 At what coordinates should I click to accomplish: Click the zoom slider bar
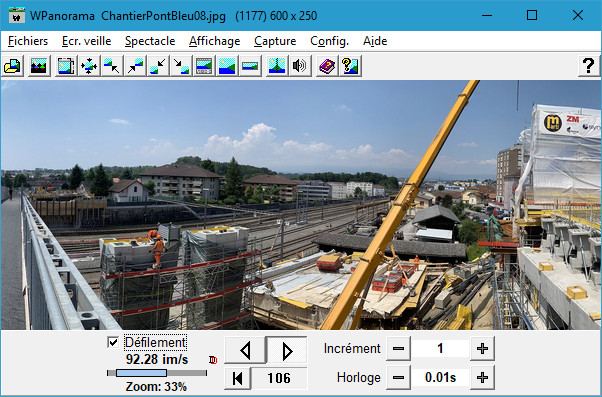click(157, 373)
